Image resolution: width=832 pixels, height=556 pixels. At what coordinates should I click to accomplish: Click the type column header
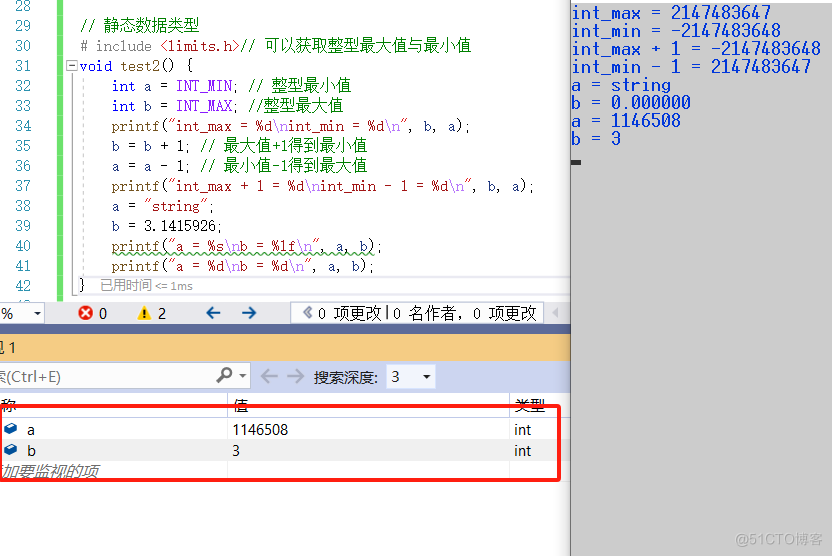(530, 406)
